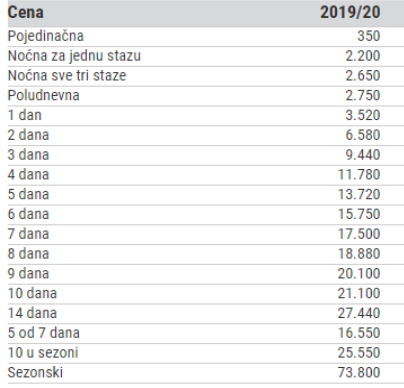Select the 8 dana row label
Screen dimensions: 404x388
coord(29,254)
